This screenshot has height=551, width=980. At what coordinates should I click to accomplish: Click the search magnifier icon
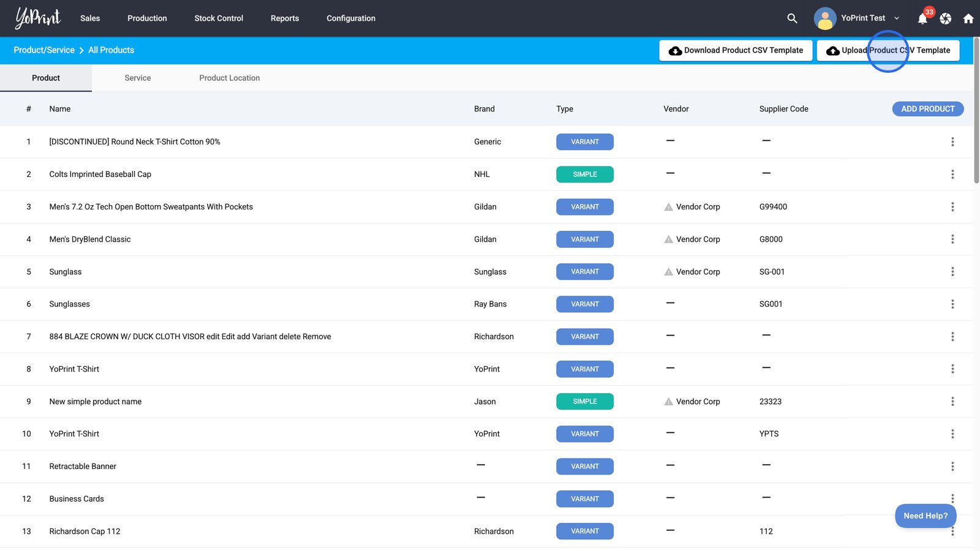coord(792,18)
